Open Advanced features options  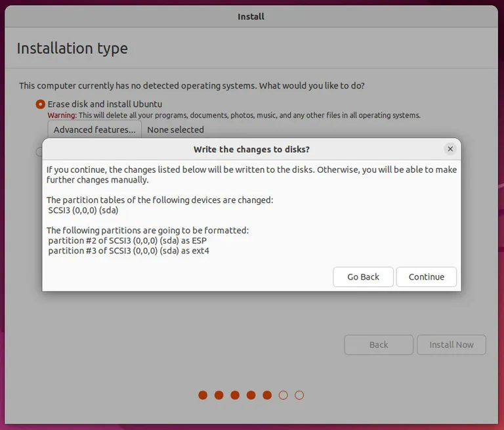click(94, 129)
